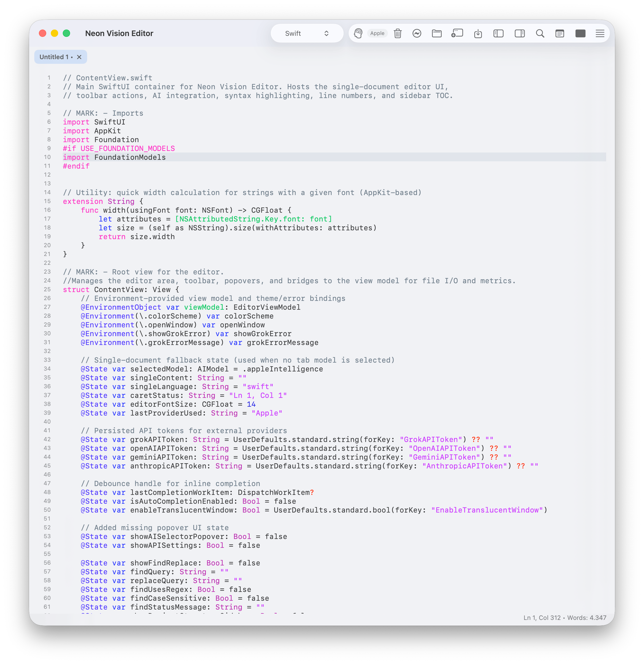Select the circled lightning quick-action icon
Image resolution: width=644 pixels, height=664 pixels.
[x=417, y=33]
